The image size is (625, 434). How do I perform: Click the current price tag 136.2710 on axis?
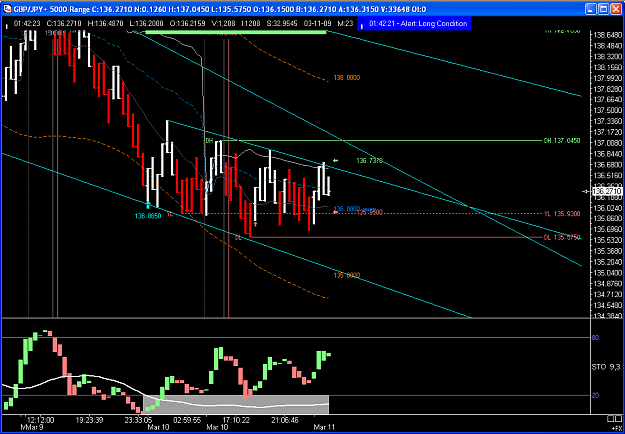[605, 192]
